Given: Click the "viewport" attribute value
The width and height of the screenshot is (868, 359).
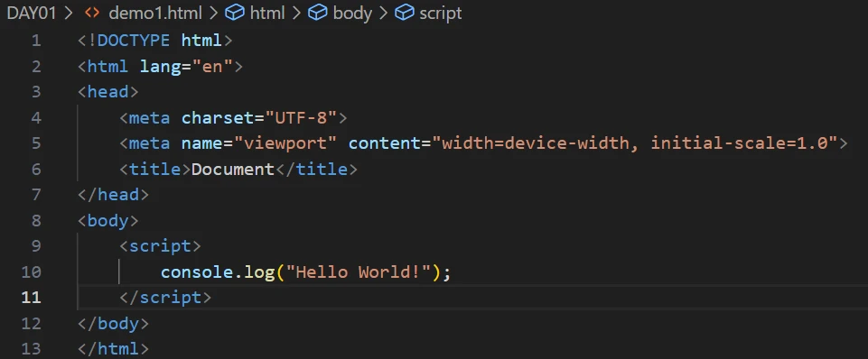Looking at the screenshot, I should click(x=285, y=143).
